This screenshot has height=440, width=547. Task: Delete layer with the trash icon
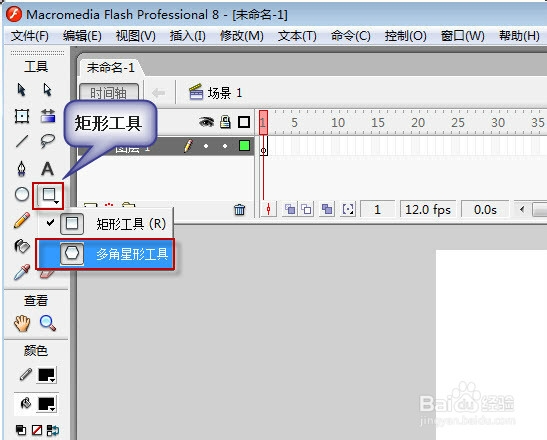click(239, 210)
